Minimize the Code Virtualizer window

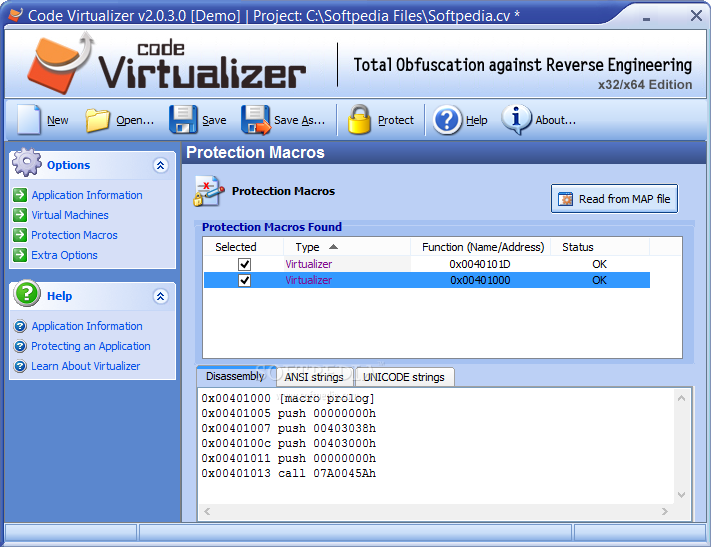tap(647, 19)
